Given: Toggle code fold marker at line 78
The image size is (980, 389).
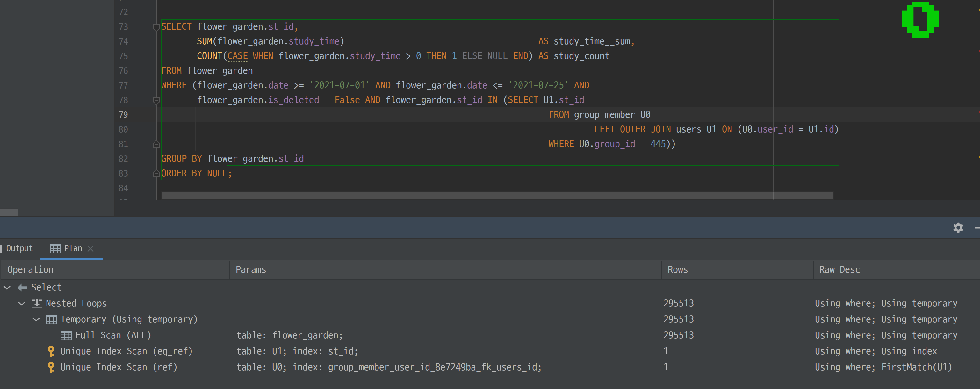Looking at the screenshot, I should click(156, 100).
